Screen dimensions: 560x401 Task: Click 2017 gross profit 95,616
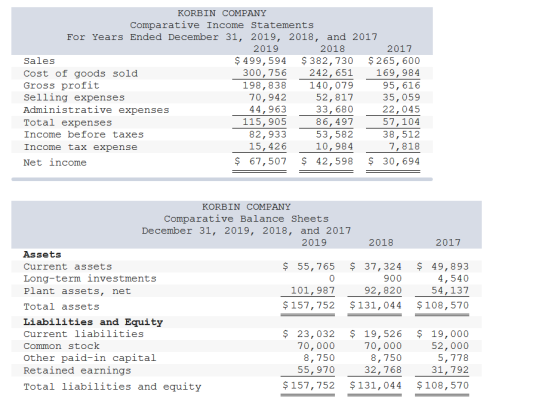[x=401, y=85]
